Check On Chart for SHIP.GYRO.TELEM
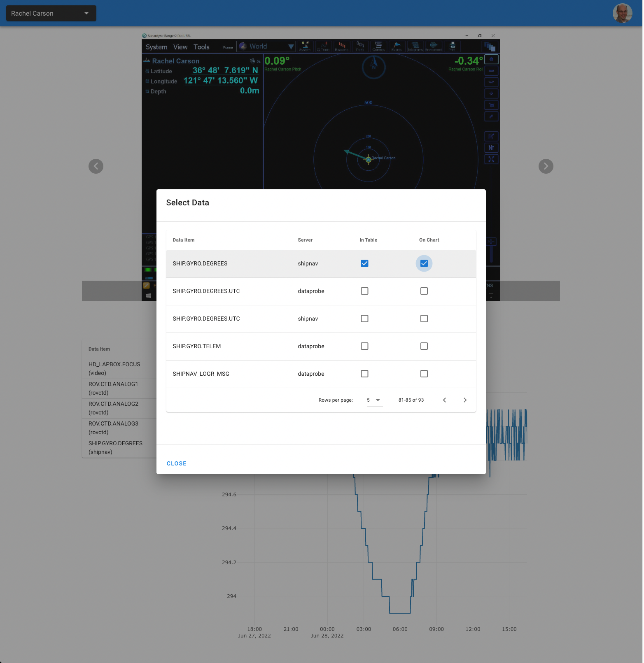Screen dimensions: 644x663 (x=424, y=346)
